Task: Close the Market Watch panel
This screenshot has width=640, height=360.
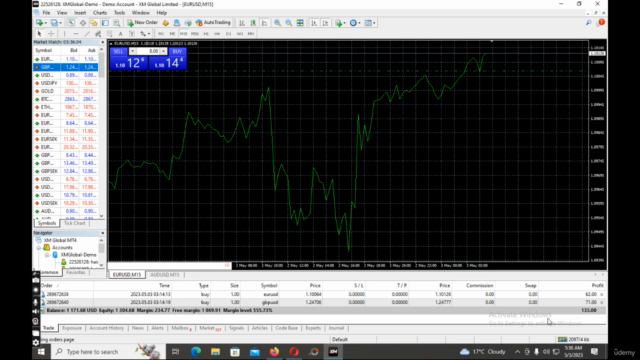Action: [102, 42]
